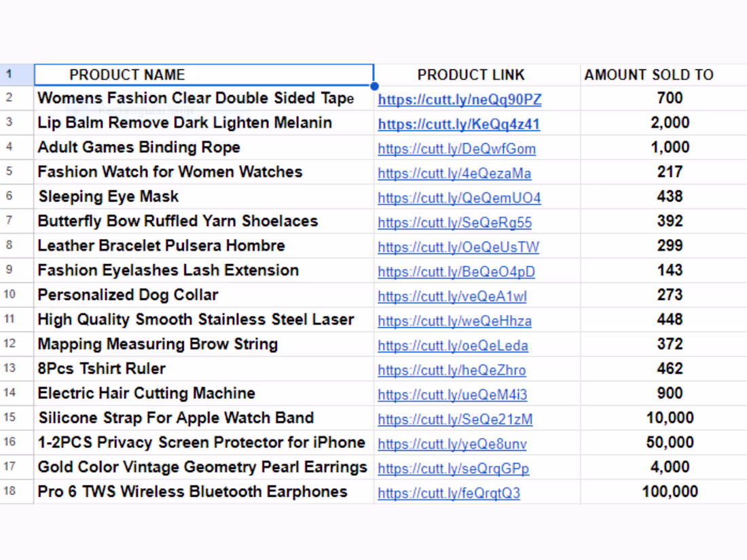
Task: Select the Leather Bracelet Pulsera Hombre cell
Action: point(204,246)
